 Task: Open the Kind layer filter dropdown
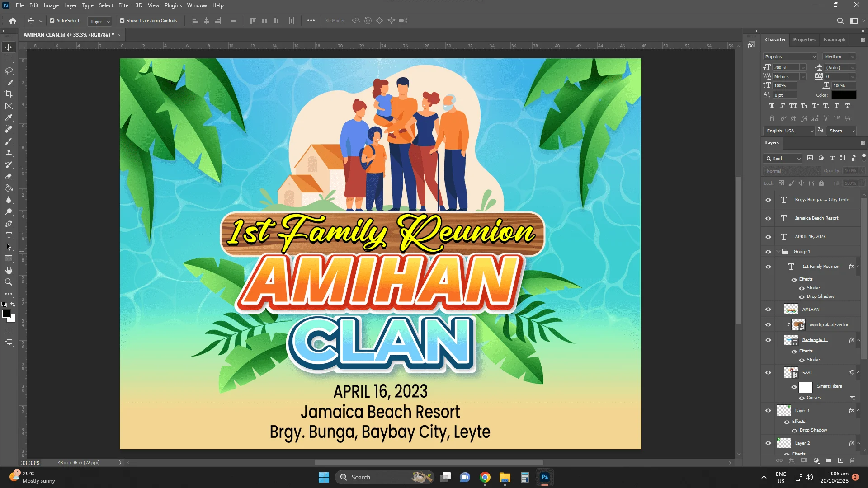coord(783,159)
